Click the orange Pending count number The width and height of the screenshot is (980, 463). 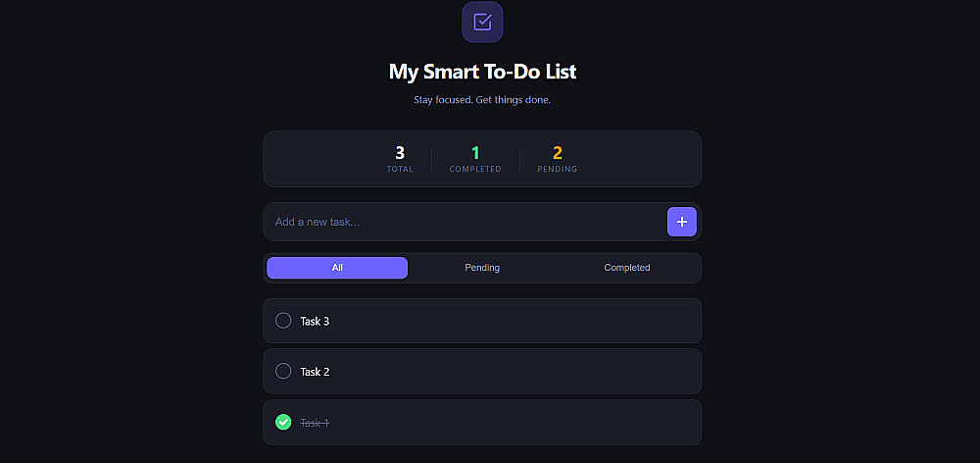(558, 153)
